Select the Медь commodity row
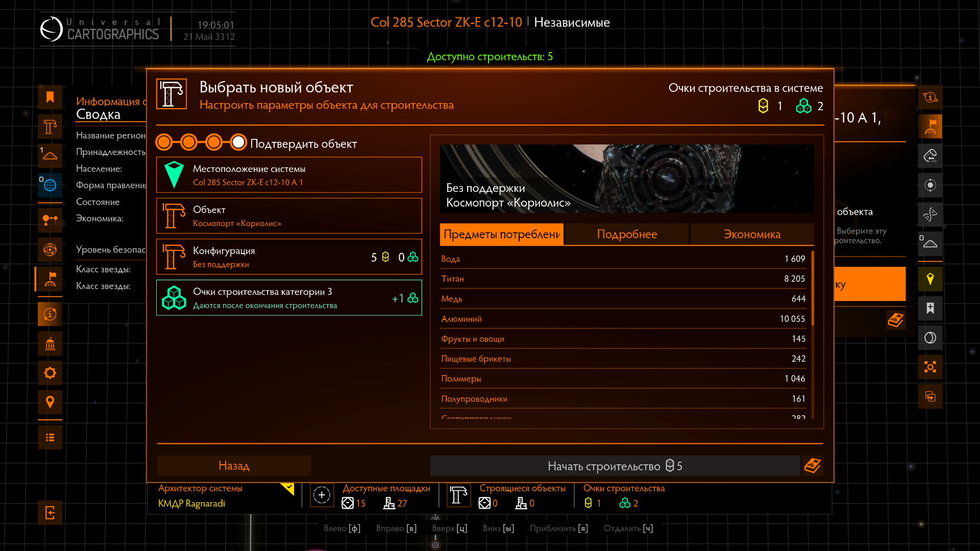Image resolution: width=980 pixels, height=551 pixels. 623,298
